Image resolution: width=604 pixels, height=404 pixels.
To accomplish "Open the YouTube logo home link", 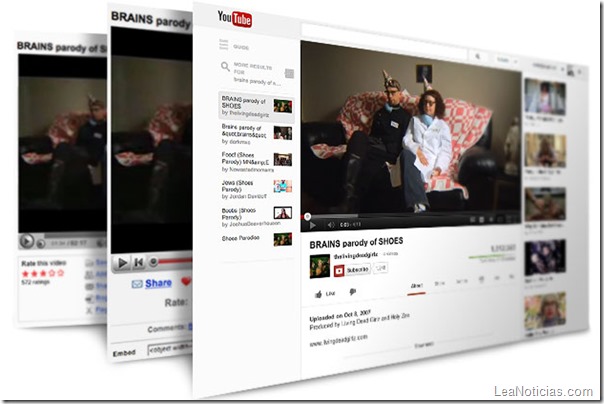I will pyautogui.click(x=235, y=18).
